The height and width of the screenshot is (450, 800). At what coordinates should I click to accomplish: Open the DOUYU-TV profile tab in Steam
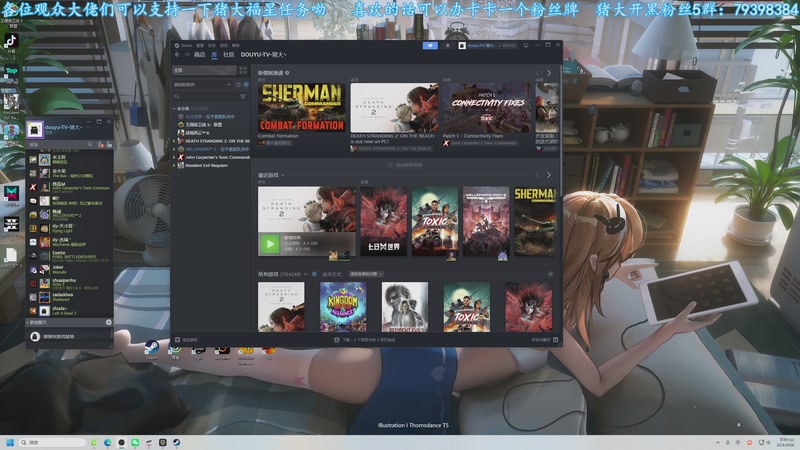coord(263,55)
